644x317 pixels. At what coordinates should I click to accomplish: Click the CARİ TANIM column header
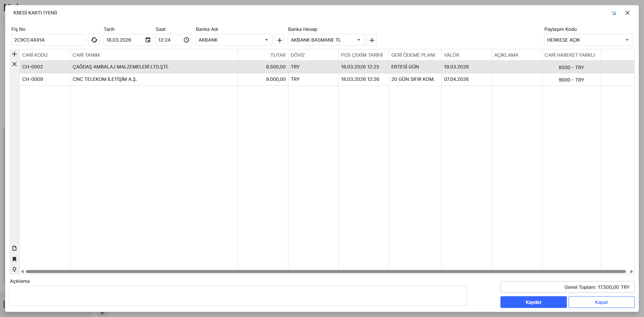point(86,55)
